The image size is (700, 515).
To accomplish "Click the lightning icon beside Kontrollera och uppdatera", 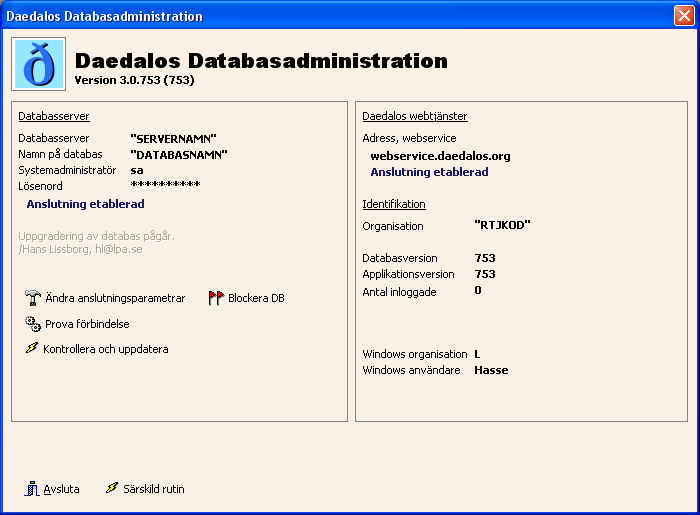I will [32, 348].
